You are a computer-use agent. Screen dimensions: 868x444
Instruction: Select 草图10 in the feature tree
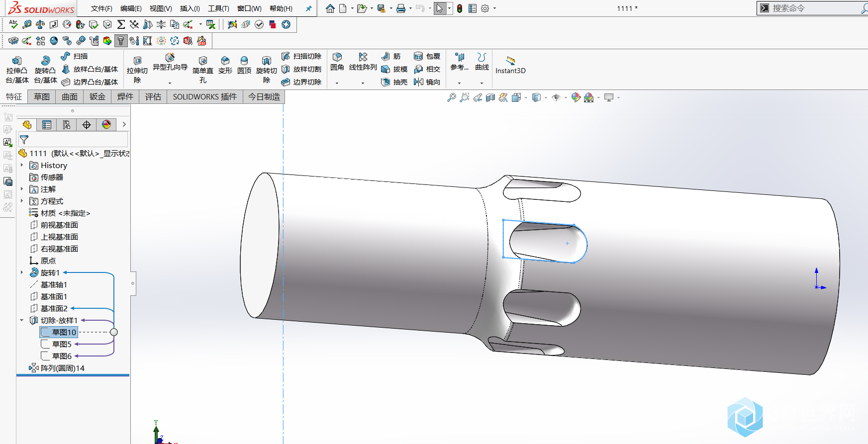tap(59, 332)
